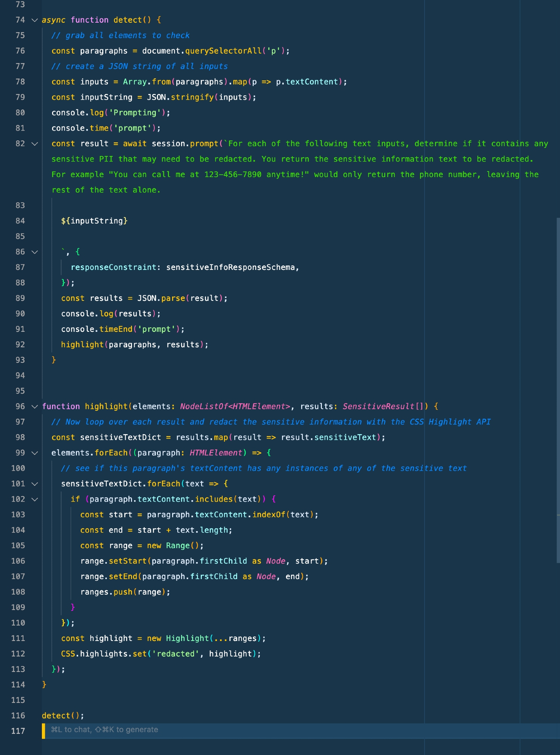Fold the session.prompt statement at line 82
Viewport: 560px width, 755px height.
tap(35, 144)
